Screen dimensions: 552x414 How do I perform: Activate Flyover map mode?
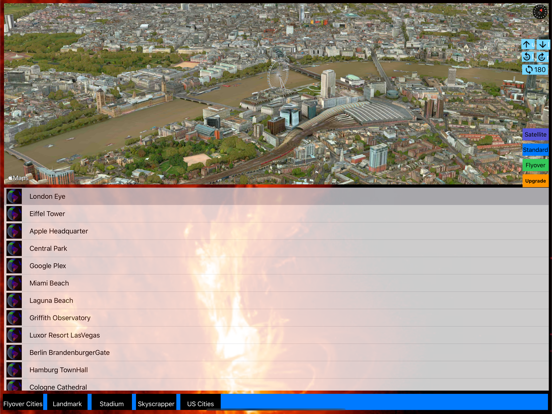[x=535, y=165]
